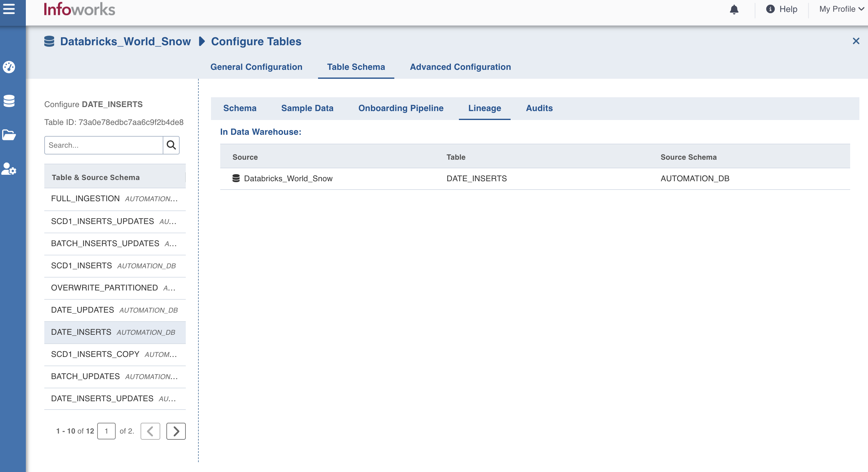This screenshot has width=868, height=472.
Task: Open the notifications bell
Action: point(734,9)
